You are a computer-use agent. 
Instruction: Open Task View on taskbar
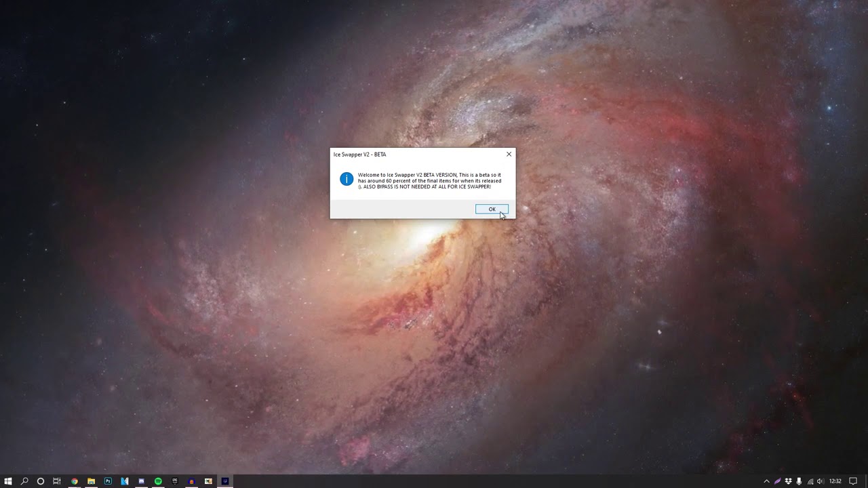click(57, 481)
